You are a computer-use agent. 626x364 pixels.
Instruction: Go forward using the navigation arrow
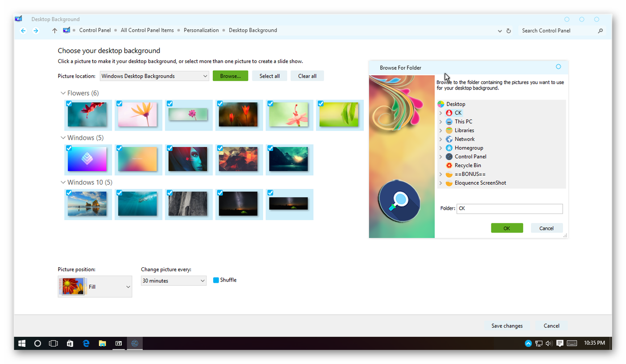pos(36,30)
